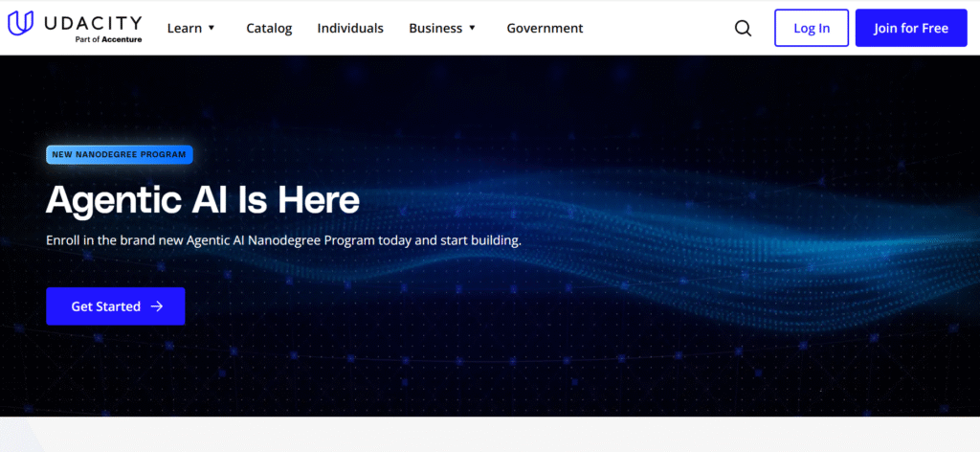The image size is (980, 452).
Task: Open the search magnifier icon
Action: click(743, 28)
